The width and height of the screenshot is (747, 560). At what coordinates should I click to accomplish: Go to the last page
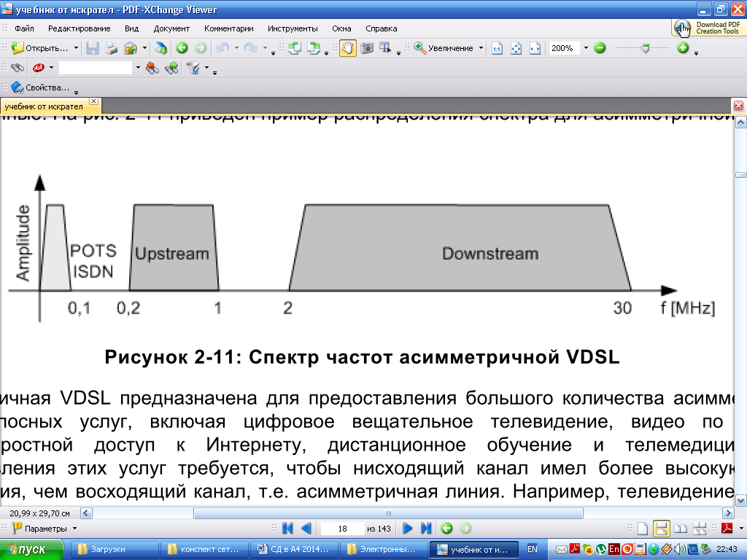click(426, 528)
